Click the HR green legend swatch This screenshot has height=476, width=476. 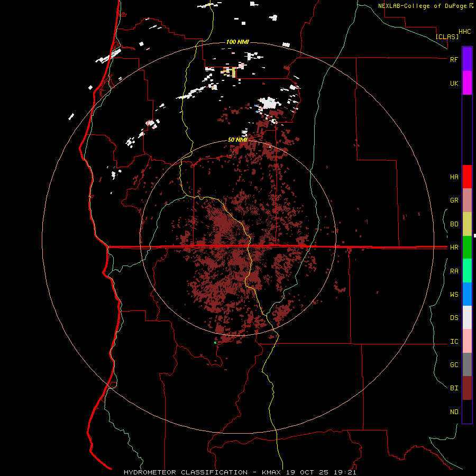[x=467, y=248]
